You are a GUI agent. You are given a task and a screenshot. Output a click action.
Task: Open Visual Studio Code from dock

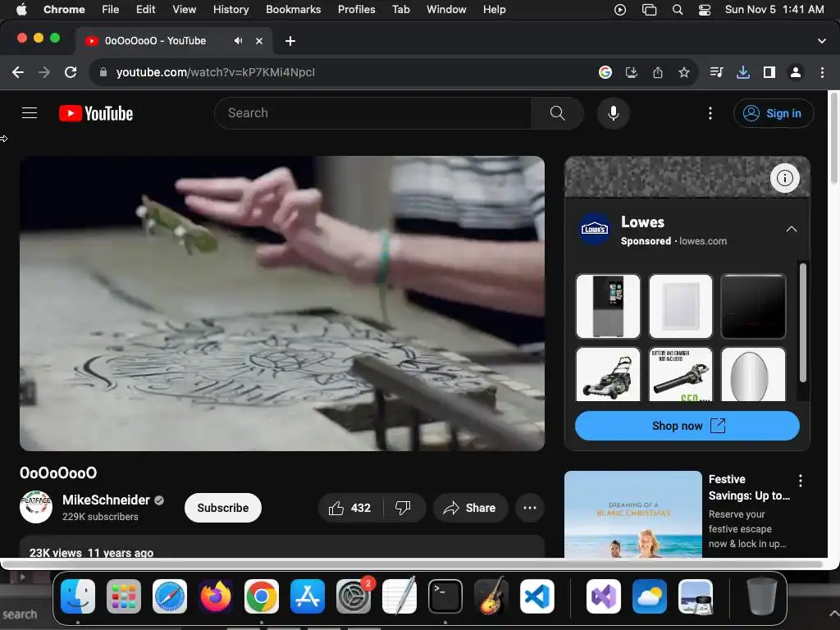pos(537,596)
